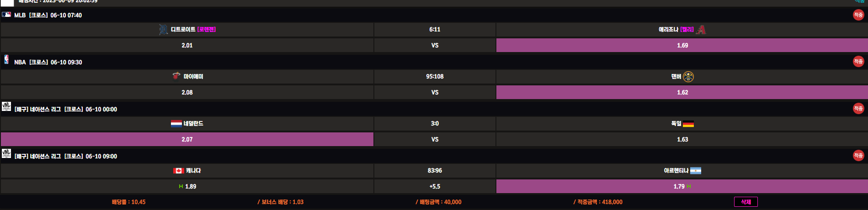Select the Miami 2.08 odds cell

pyautogui.click(x=187, y=92)
